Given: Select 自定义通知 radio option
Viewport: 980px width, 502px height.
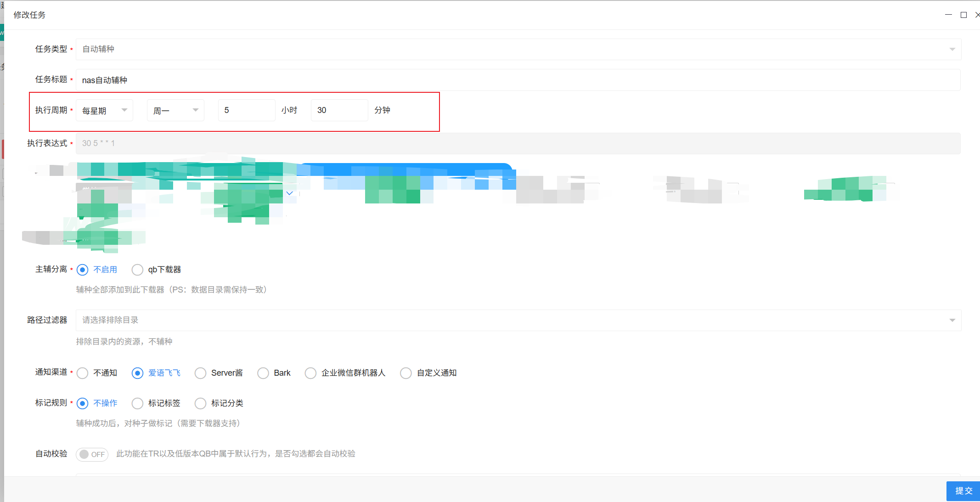Looking at the screenshot, I should tap(406, 373).
